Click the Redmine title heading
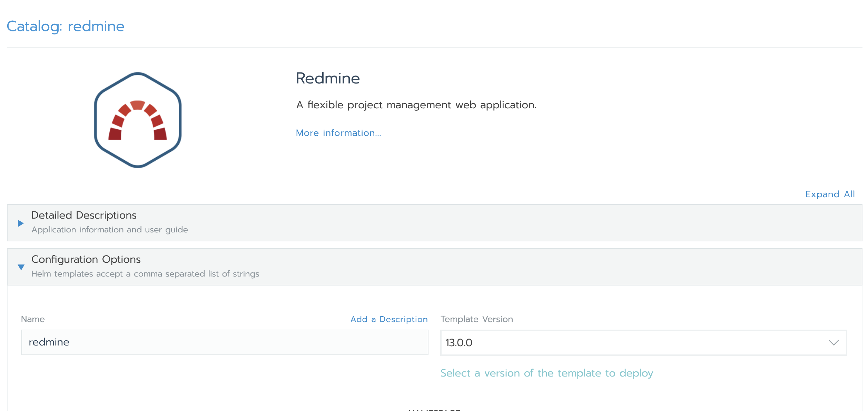 tap(328, 78)
